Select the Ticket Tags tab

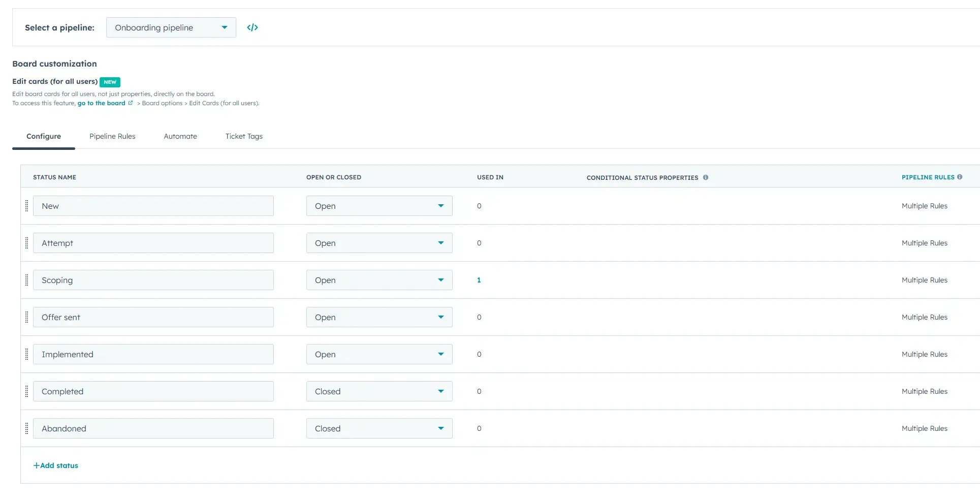244,136
